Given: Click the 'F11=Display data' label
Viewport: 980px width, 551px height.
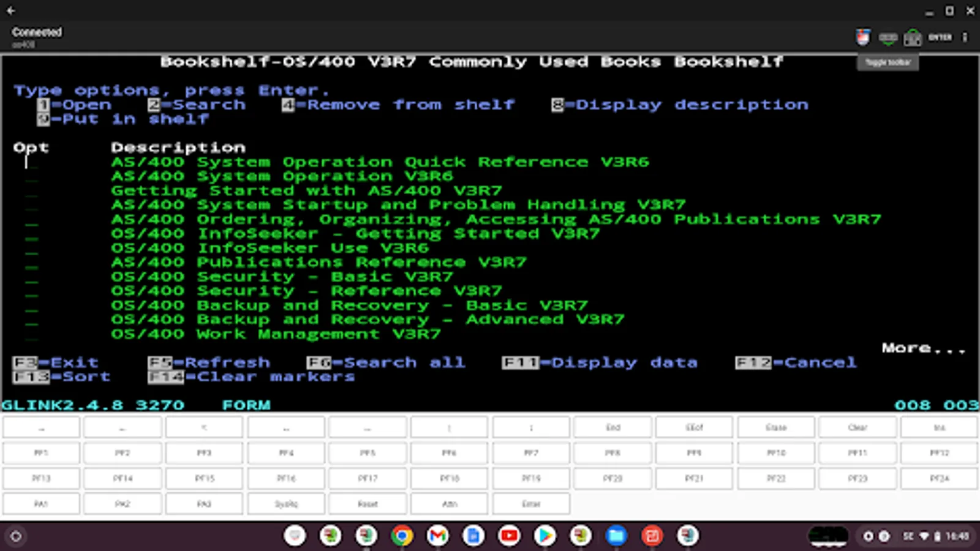Looking at the screenshot, I should pos(600,362).
